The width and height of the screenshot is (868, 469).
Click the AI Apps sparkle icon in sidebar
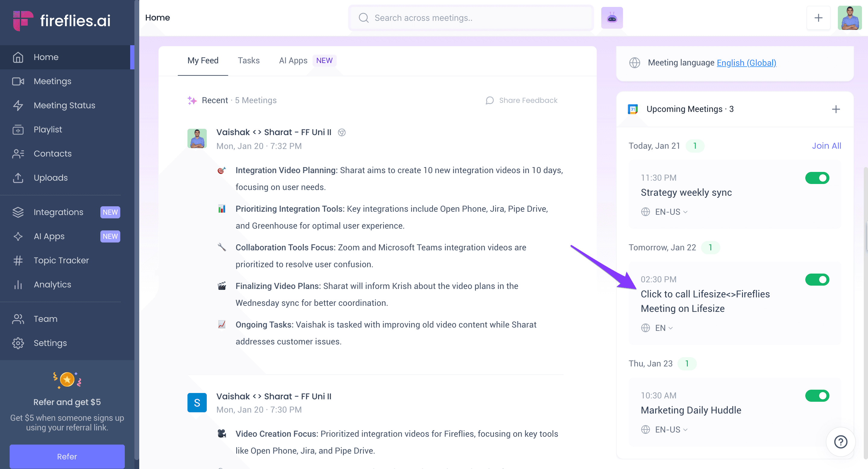(x=18, y=236)
